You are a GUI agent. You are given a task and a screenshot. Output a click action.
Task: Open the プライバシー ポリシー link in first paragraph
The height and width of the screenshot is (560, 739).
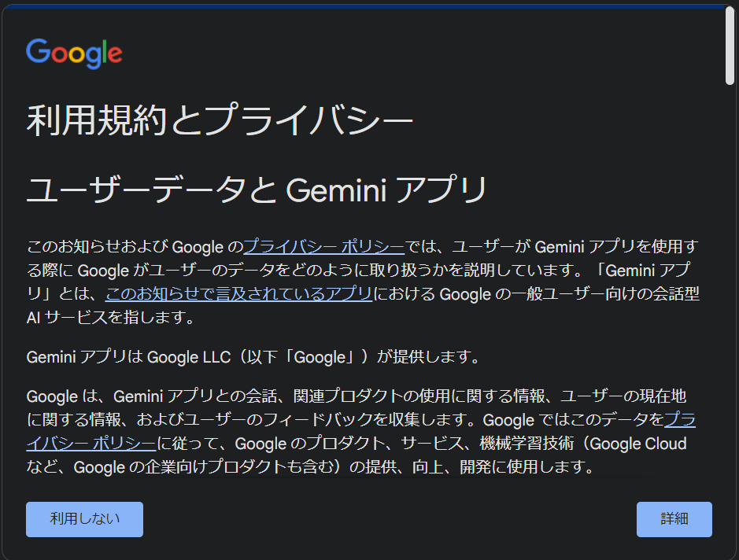point(323,246)
